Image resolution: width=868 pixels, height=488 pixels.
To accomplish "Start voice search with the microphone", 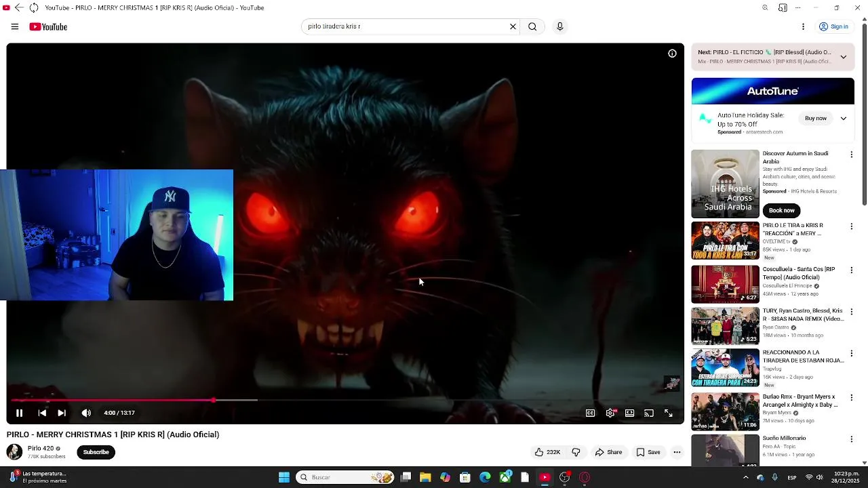I will pyautogui.click(x=559, y=26).
